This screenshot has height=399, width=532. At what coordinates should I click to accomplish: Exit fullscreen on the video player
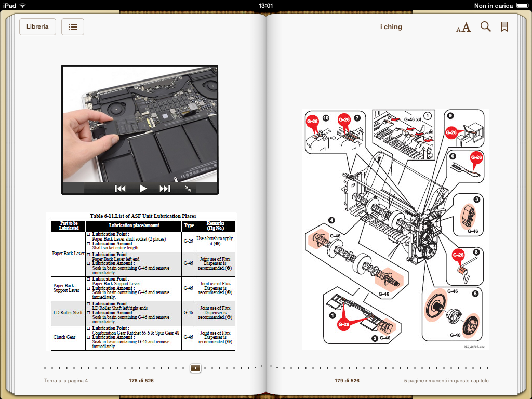pos(188,189)
